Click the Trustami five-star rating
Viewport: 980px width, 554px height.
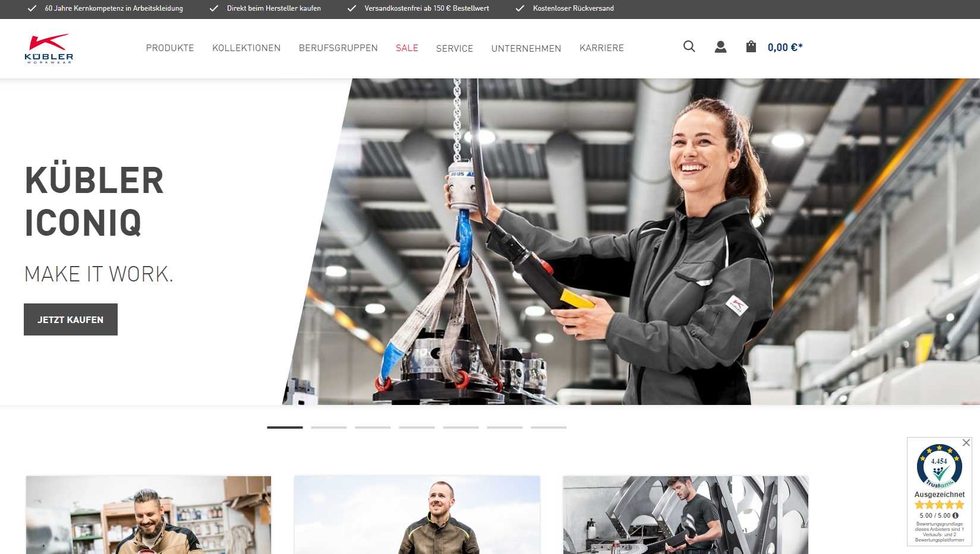[x=939, y=505]
